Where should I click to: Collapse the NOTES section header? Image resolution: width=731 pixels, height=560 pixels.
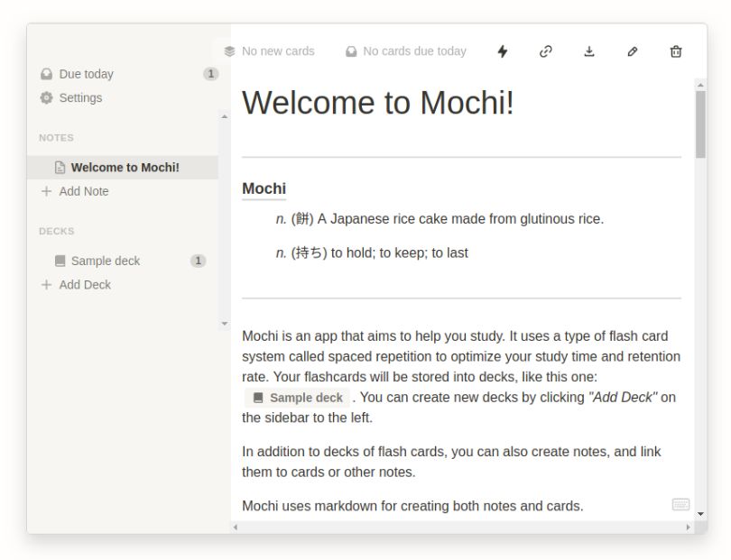point(56,137)
